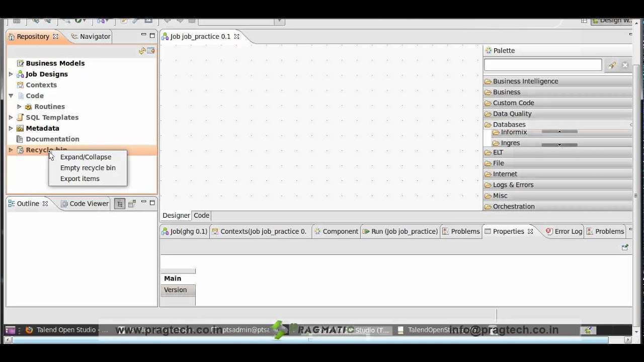Expand the Data Quality palette drawer
Screen dimensions: 644x362
(x=557, y=114)
